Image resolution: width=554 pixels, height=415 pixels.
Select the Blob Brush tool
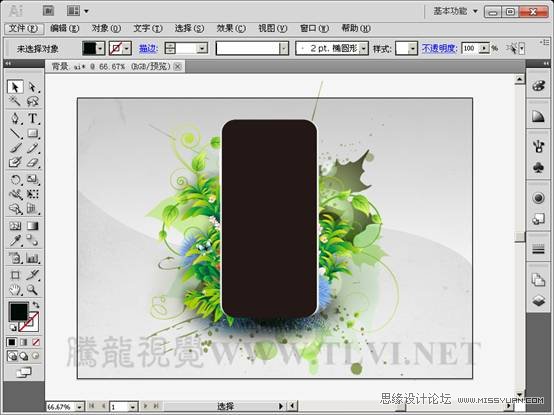point(15,162)
